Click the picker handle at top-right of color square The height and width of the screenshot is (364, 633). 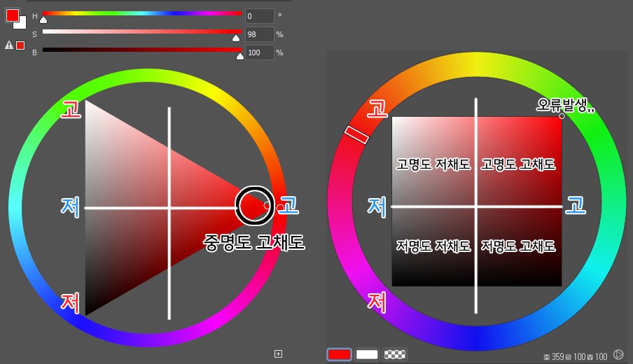pyautogui.click(x=562, y=116)
